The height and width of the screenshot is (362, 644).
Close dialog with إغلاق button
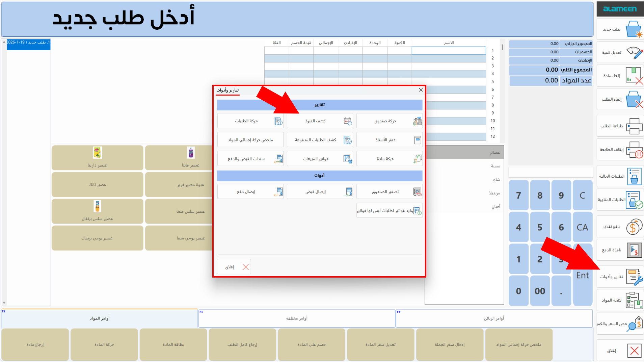[x=234, y=267]
